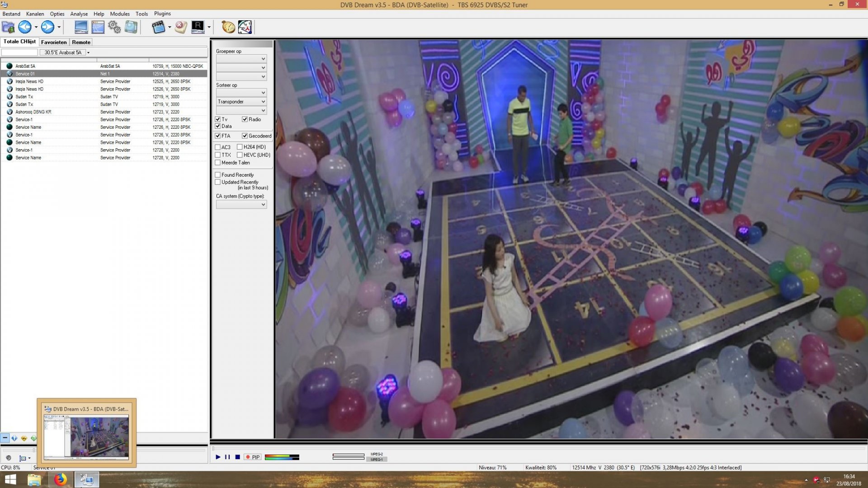
Task: Click the blue back navigation arrow
Action: point(24,27)
